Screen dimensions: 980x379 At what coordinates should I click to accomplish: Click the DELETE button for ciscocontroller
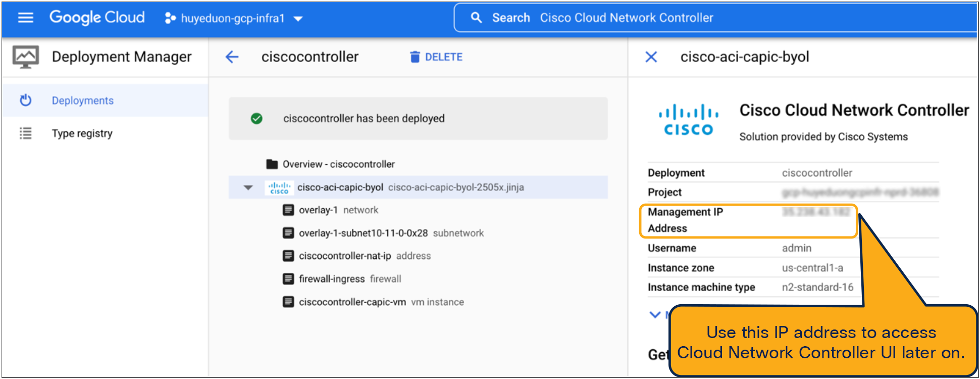tap(436, 57)
